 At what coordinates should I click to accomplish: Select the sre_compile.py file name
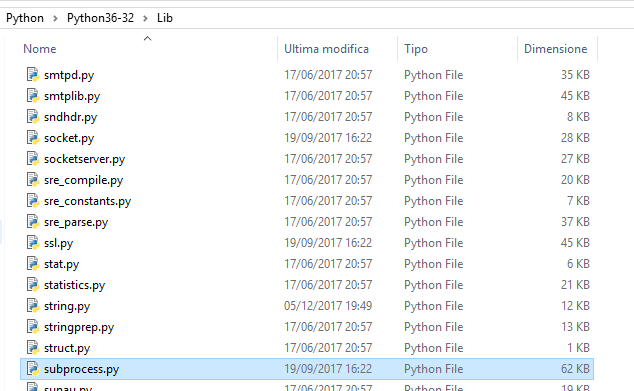click(x=83, y=180)
